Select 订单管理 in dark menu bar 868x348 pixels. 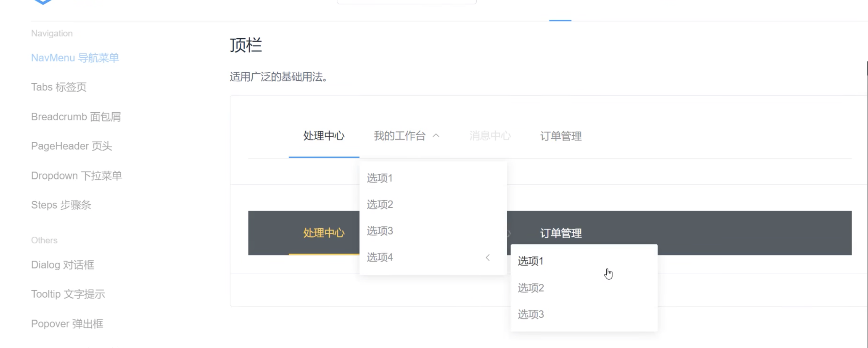561,233
